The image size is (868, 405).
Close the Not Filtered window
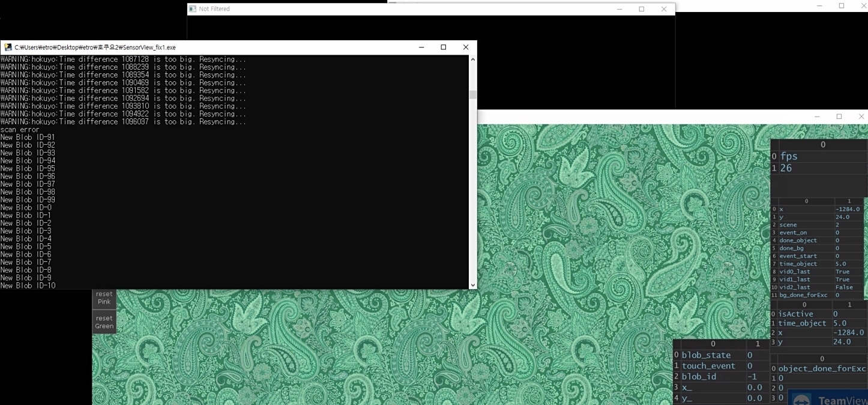(663, 9)
